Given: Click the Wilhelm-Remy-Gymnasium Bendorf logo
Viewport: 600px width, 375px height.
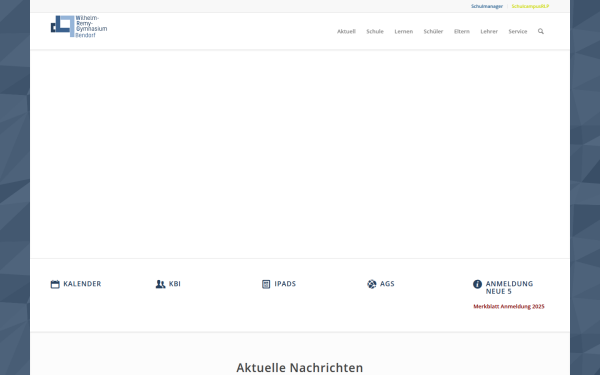Looking at the screenshot, I should [79, 26].
